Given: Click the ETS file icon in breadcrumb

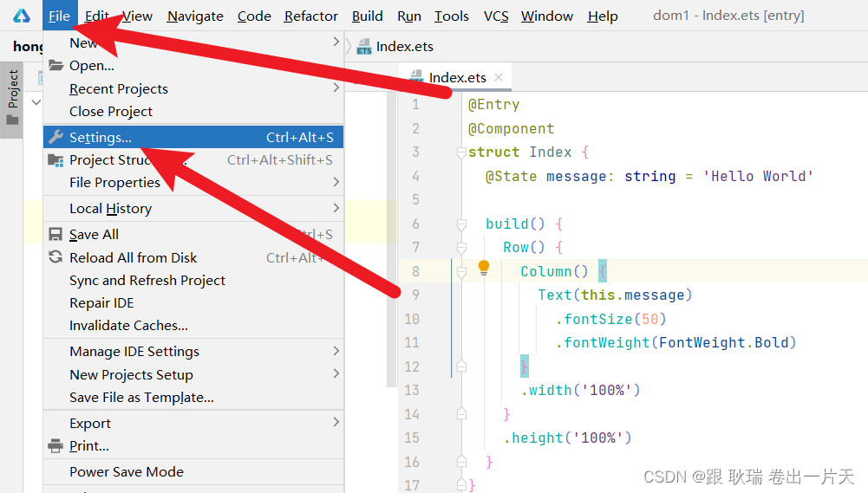Looking at the screenshot, I should 363,47.
